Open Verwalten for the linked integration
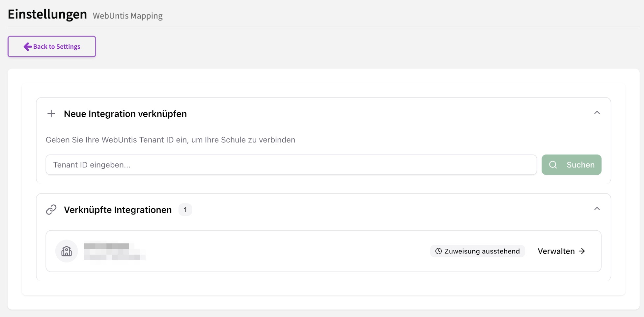Viewport: 644px width, 317px height. pyautogui.click(x=561, y=251)
